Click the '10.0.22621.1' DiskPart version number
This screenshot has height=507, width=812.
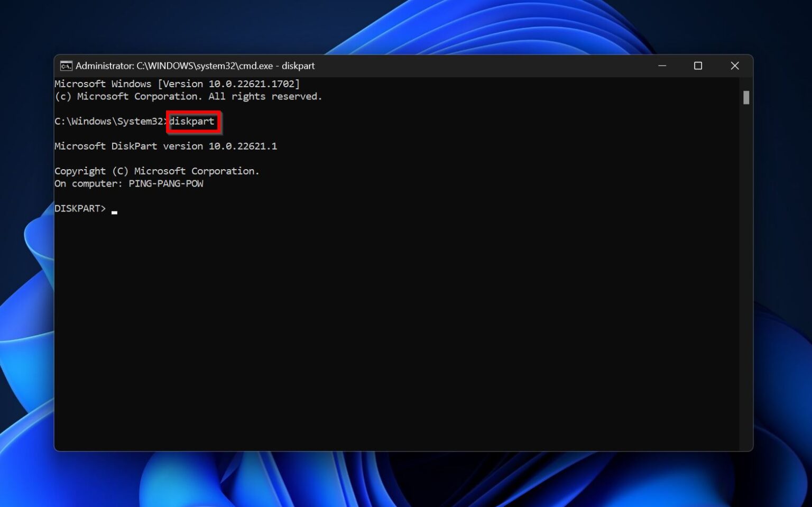[243, 146]
